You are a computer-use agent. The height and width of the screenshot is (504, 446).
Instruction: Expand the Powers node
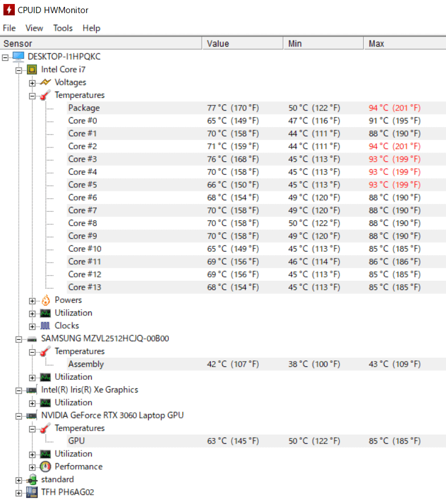(32, 301)
